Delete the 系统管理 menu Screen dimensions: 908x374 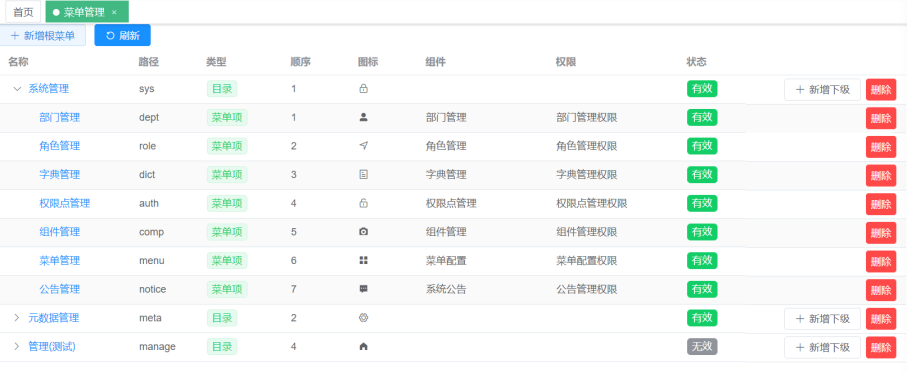(x=881, y=90)
